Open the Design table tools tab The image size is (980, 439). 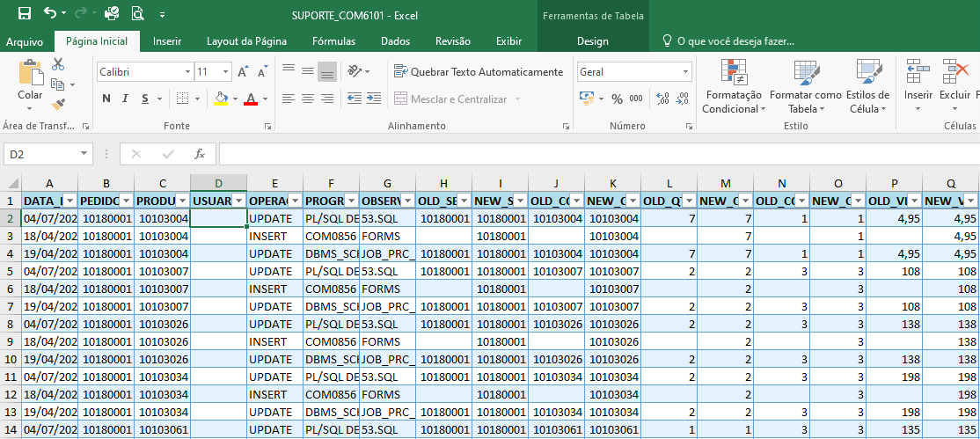(x=593, y=41)
